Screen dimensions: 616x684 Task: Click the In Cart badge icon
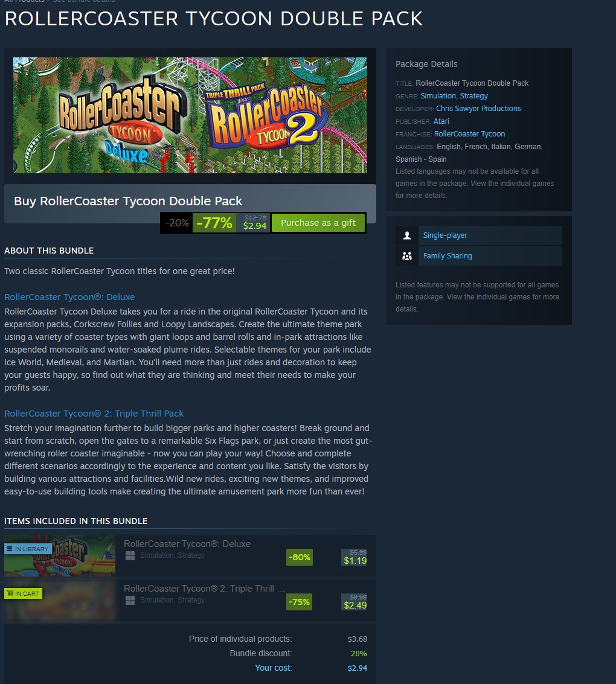click(x=10, y=593)
